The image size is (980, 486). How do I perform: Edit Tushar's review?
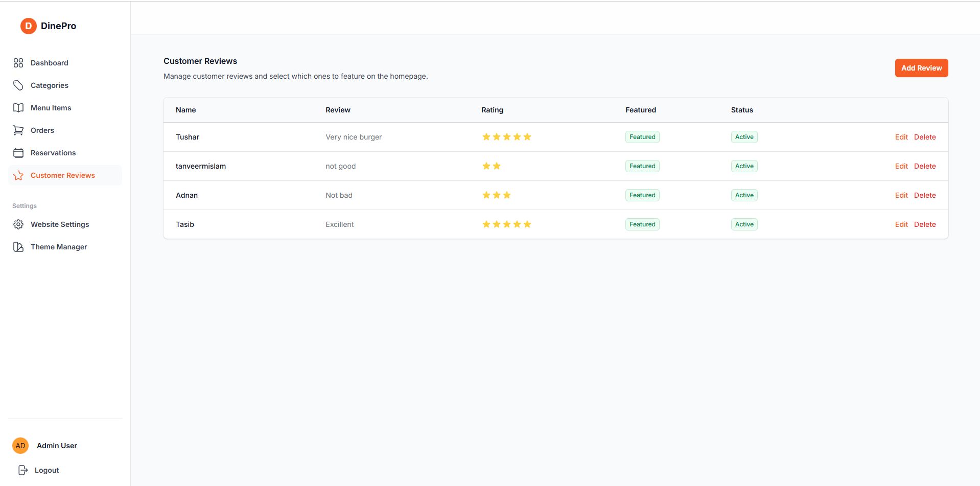pyautogui.click(x=901, y=137)
